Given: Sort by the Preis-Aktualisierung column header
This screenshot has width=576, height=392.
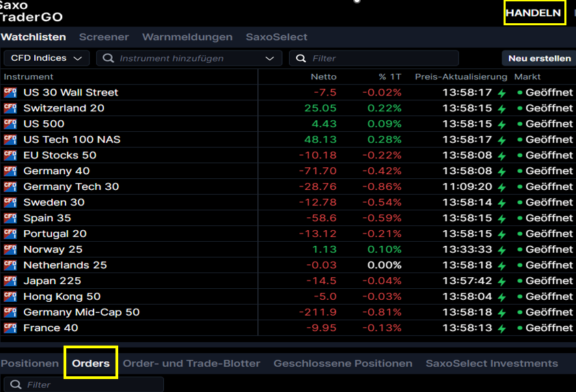Looking at the screenshot, I should pyautogui.click(x=461, y=76).
